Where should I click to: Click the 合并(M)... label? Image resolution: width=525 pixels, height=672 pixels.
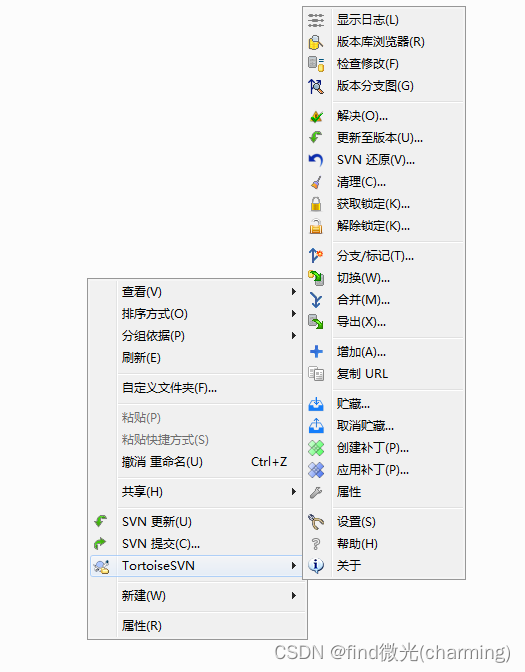363,300
